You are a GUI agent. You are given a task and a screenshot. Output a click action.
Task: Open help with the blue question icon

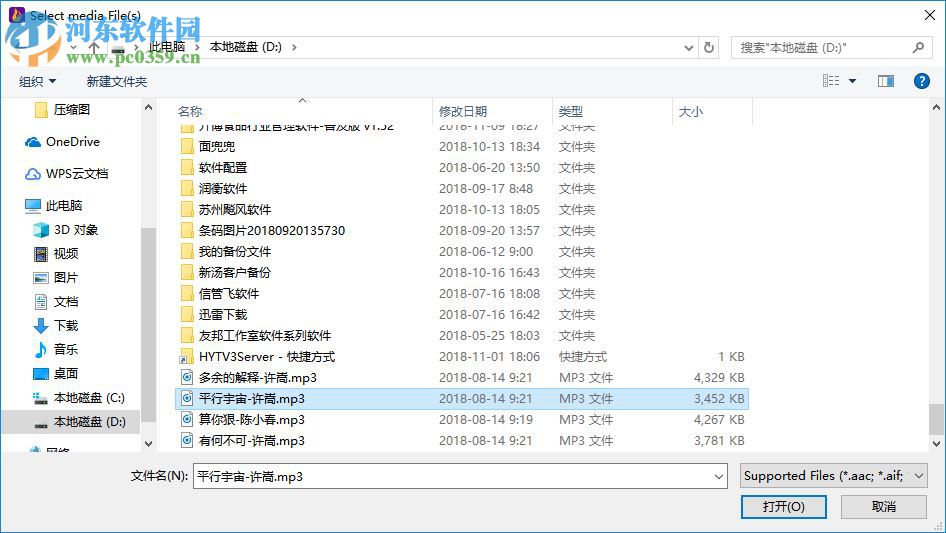click(921, 81)
